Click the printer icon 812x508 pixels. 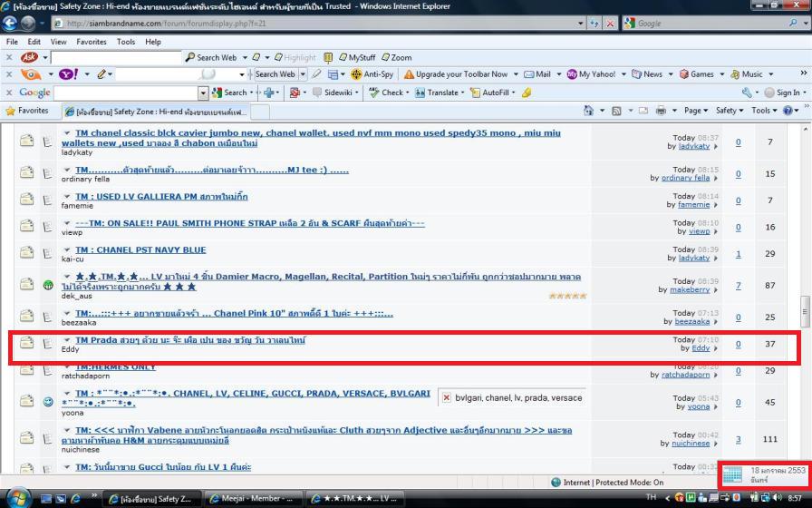click(661, 111)
